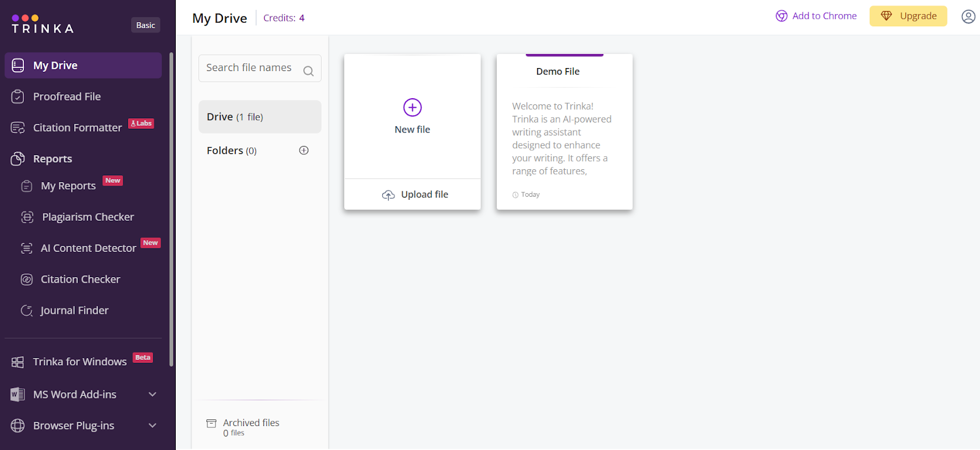The width and height of the screenshot is (980, 450).
Task: Click the New badge beside My Reports
Action: (x=113, y=181)
